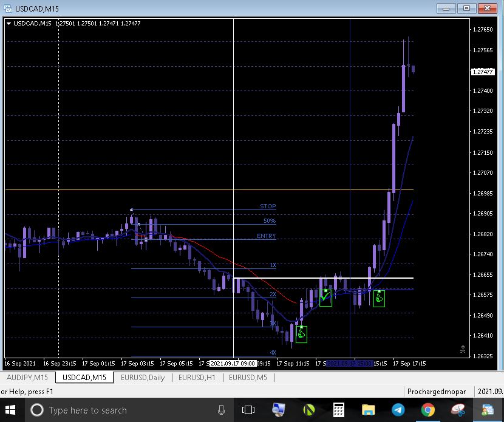Maximize the USDCAD,M15 chart window
This screenshot has width=504, height=422.
coord(467,9)
